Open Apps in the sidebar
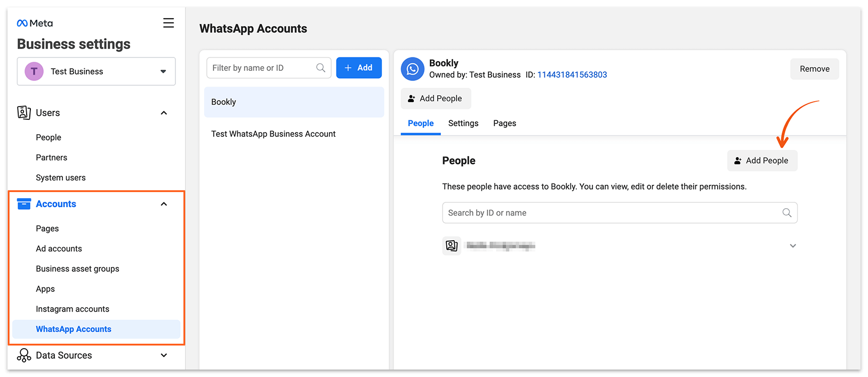 45,289
